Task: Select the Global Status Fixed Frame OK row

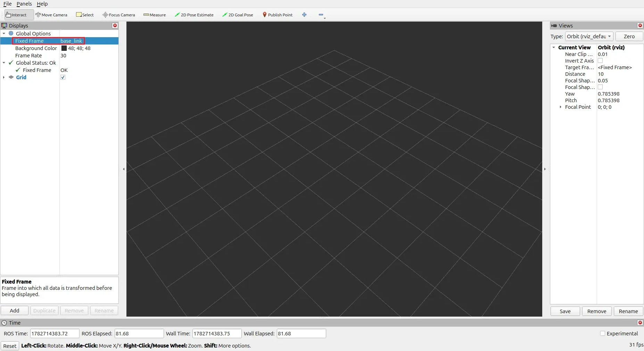Action: click(x=59, y=70)
